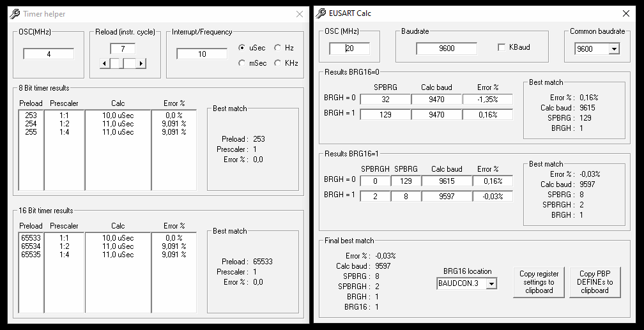Select preload 255 in 8 Bit results

tap(31, 131)
